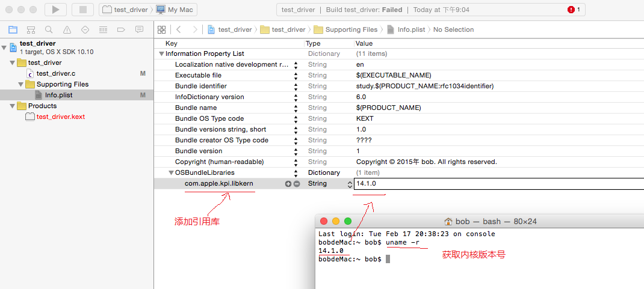The height and width of the screenshot is (289, 644).
Task: Click the Value column header
Action: pyautogui.click(x=364, y=43)
